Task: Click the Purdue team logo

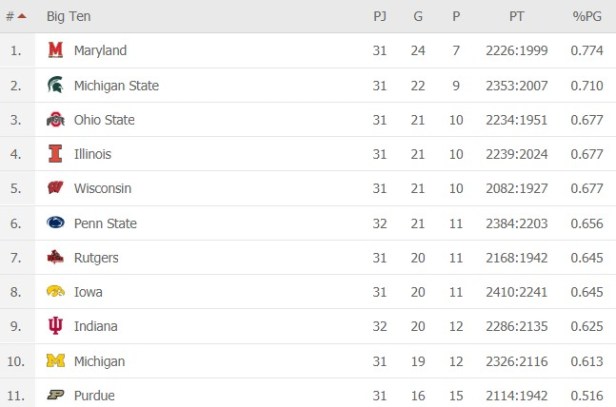Action: click(55, 395)
